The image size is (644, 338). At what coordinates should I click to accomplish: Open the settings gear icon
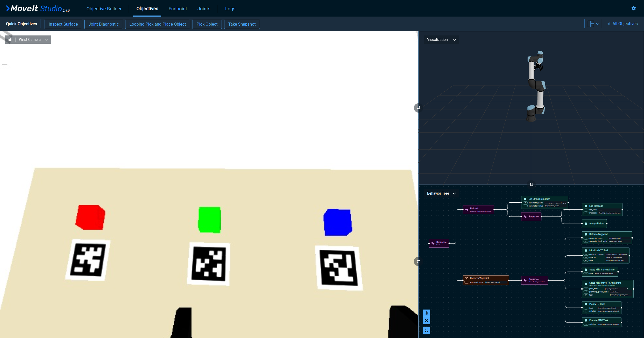point(633,9)
